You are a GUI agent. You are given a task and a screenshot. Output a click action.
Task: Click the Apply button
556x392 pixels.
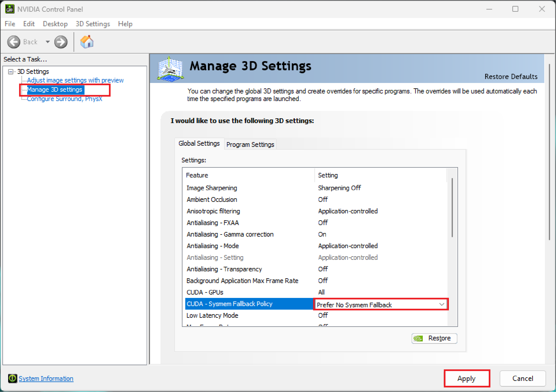pos(467,378)
